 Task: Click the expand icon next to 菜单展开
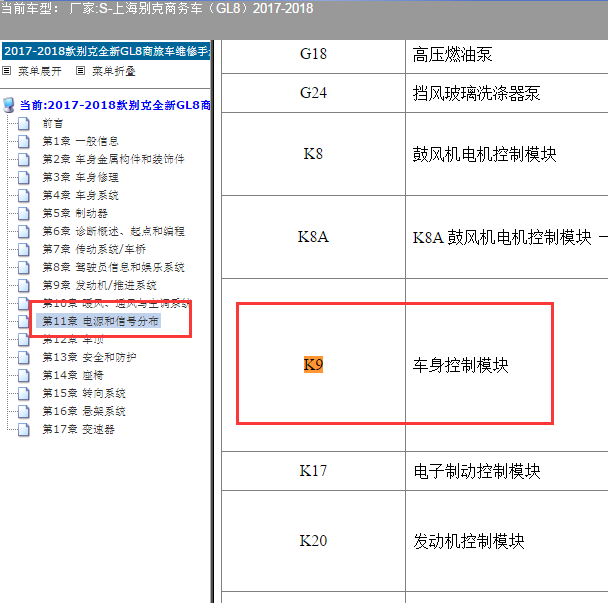pos(7,71)
